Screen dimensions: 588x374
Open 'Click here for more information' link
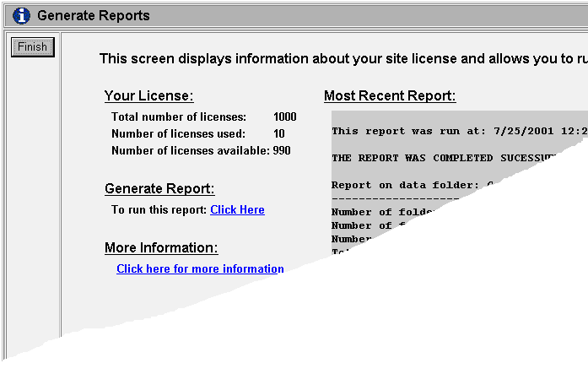pyautogui.click(x=200, y=268)
